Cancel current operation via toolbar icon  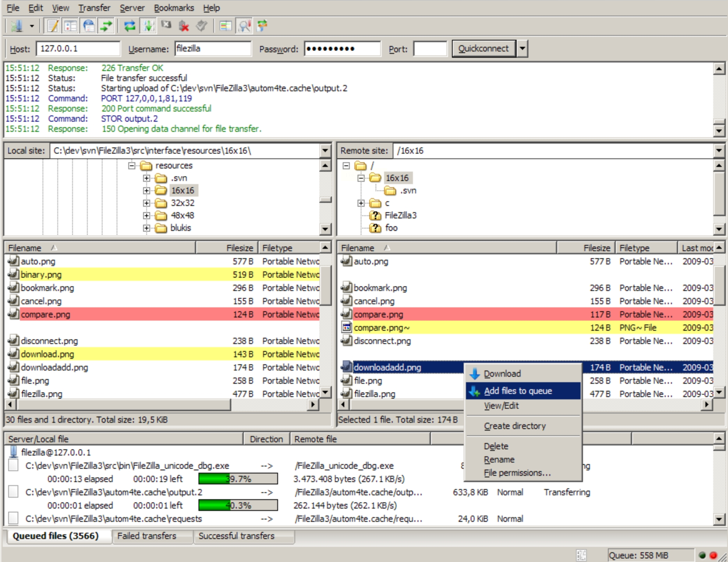pos(166,26)
